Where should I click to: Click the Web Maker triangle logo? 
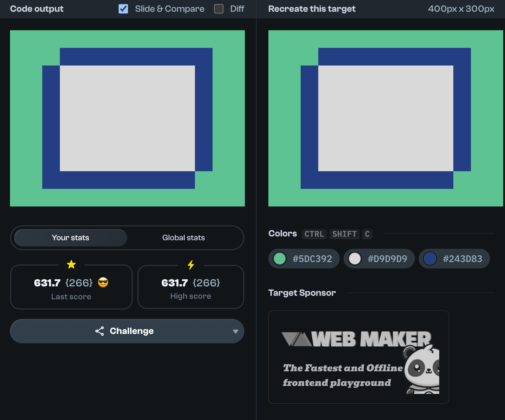point(296,339)
